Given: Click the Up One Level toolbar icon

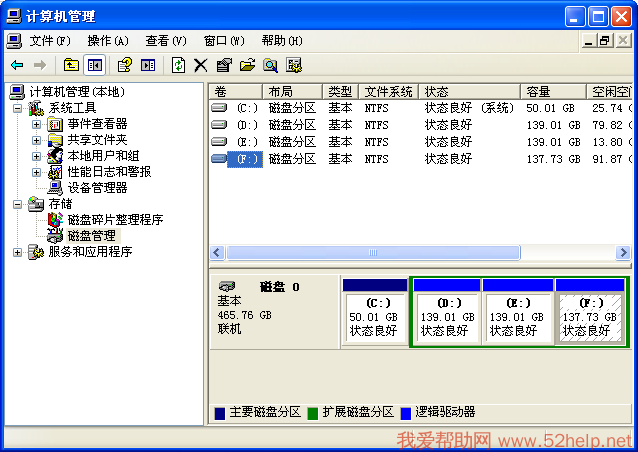Looking at the screenshot, I should [71, 65].
